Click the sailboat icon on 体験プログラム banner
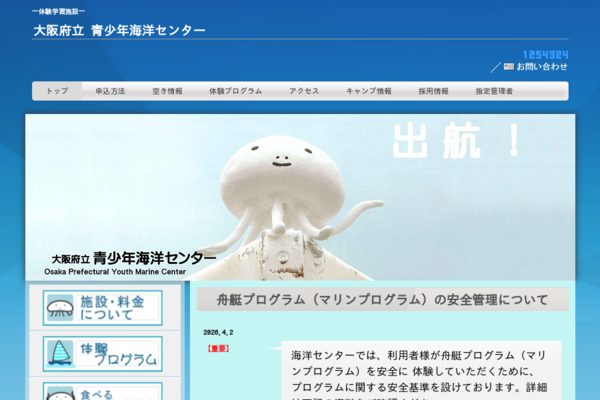The height and width of the screenshot is (400, 600). coord(60,354)
